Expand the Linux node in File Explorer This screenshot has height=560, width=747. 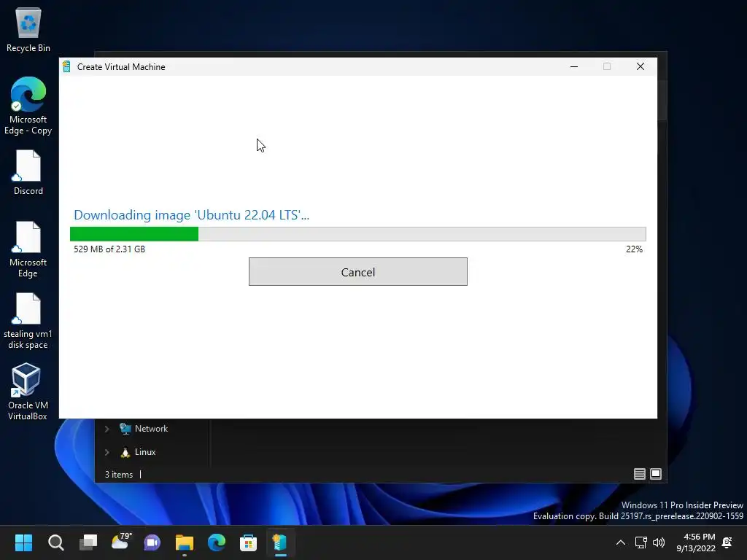point(107,452)
